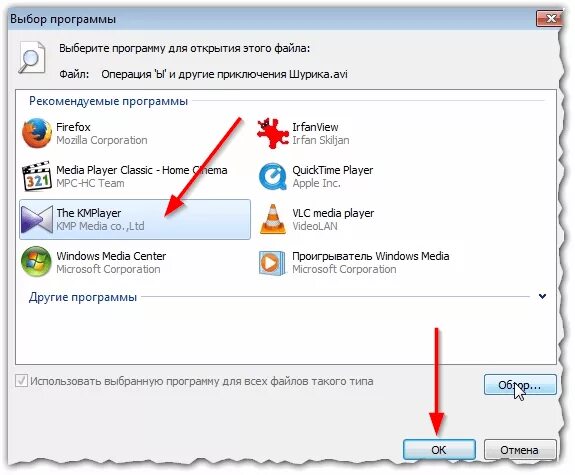
Task: Click the file search magnifier icon
Action: pos(32,58)
